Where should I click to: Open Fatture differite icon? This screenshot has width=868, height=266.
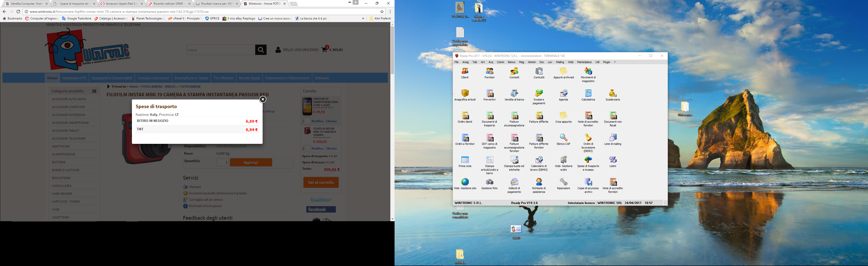coord(539,116)
